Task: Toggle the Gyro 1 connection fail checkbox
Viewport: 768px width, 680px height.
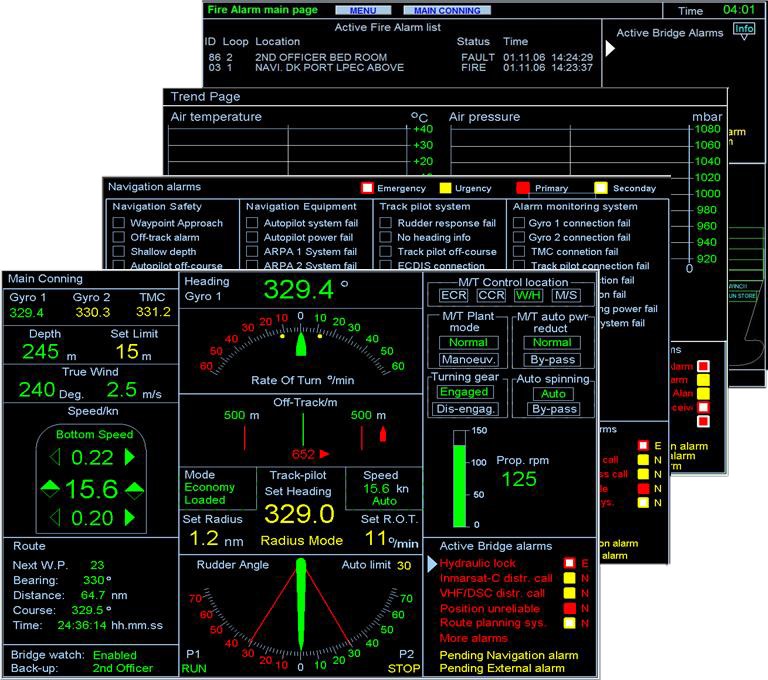Action: pyautogui.click(x=519, y=223)
